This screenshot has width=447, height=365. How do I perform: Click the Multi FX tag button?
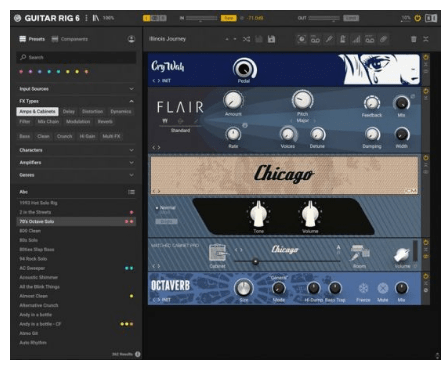click(x=111, y=136)
